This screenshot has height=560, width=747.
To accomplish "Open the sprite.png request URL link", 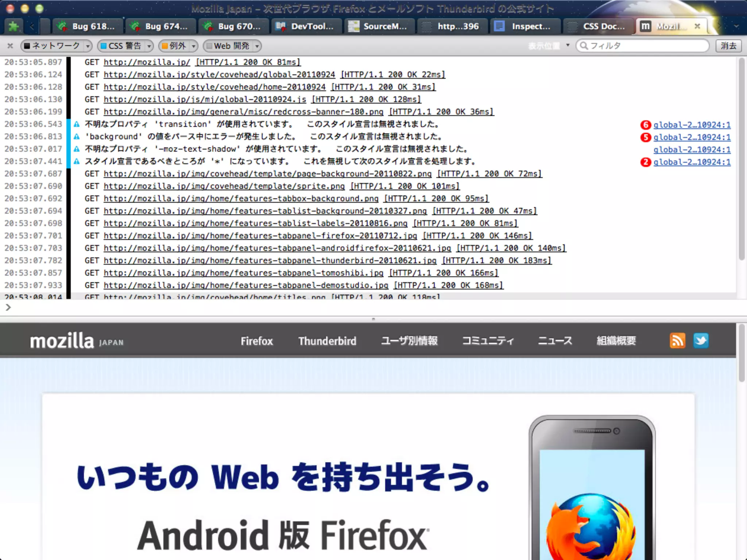I will pos(224,186).
